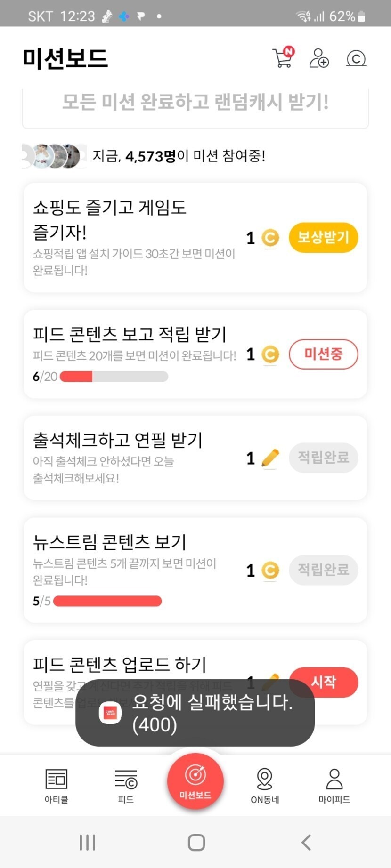
Task: Tap participant avatars thumbnail group
Action: point(54,156)
